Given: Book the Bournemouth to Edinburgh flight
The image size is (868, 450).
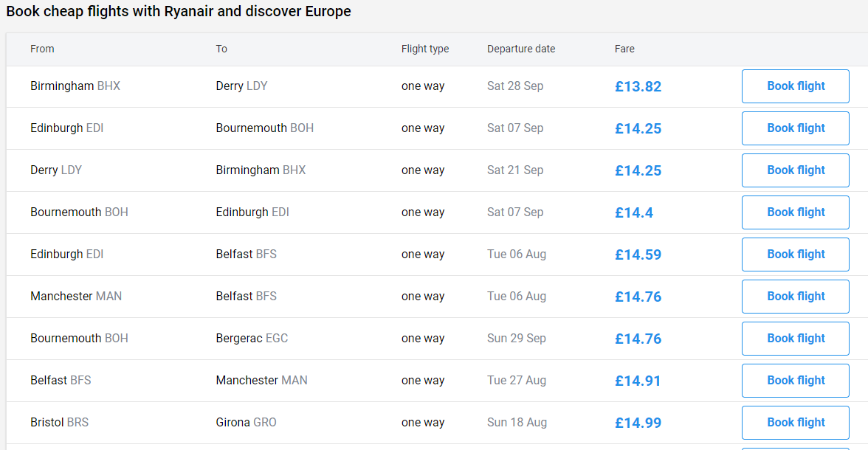Looking at the screenshot, I should (796, 212).
